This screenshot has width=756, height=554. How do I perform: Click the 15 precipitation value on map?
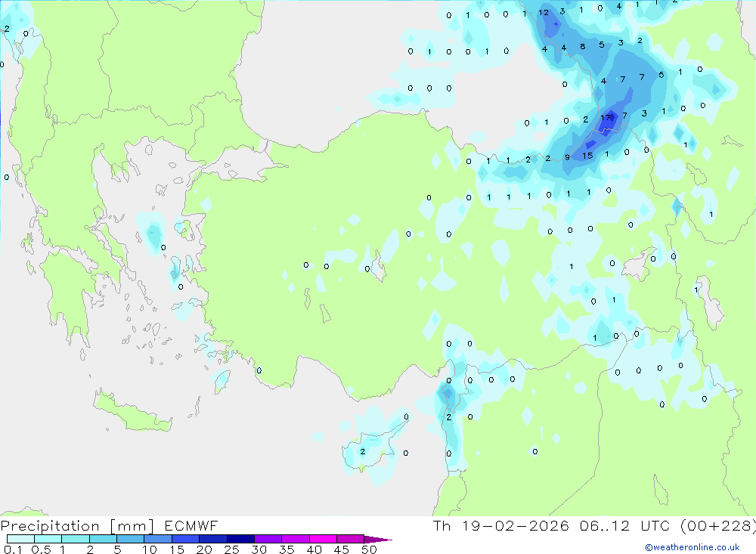587,156
